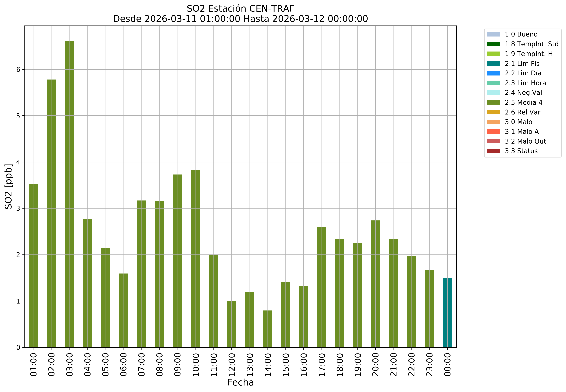Click the 2.1 Lim Fis legend swatch
Screen dimensions: 566x392
(493, 64)
